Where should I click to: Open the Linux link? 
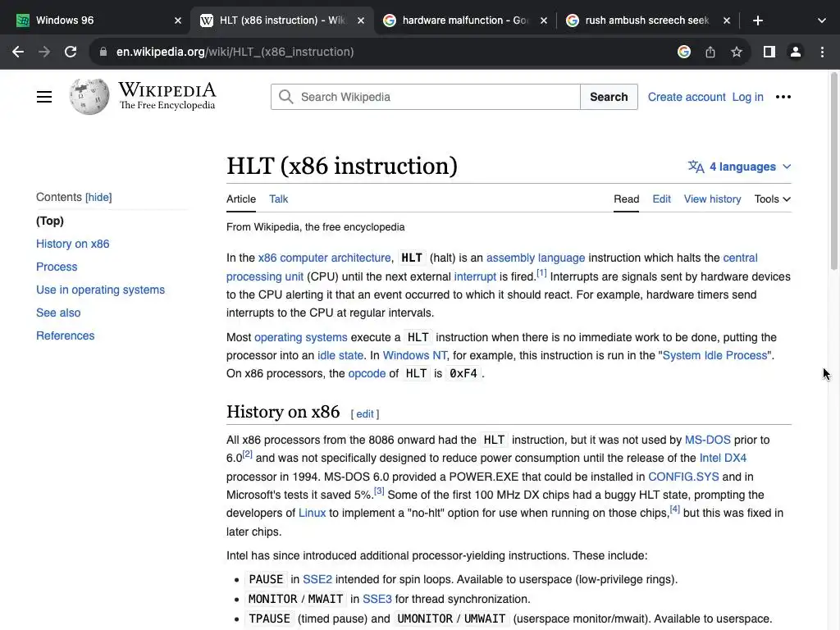coord(312,514)
